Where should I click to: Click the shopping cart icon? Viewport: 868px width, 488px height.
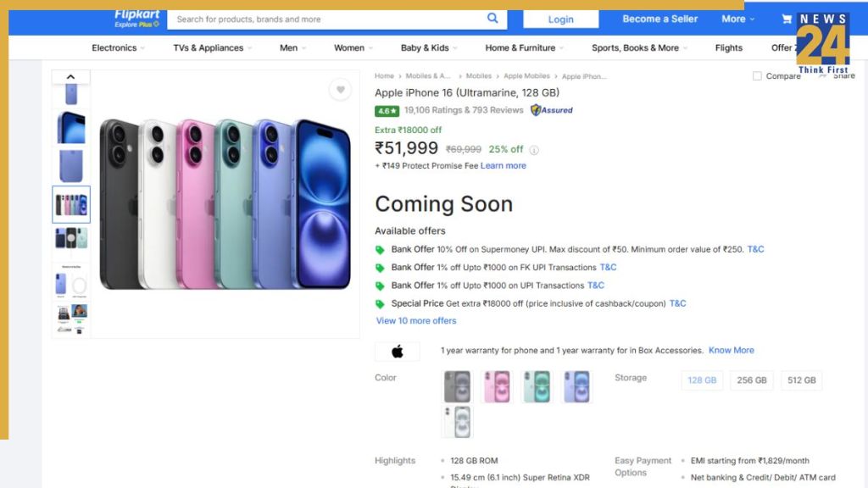pos(787,19)
